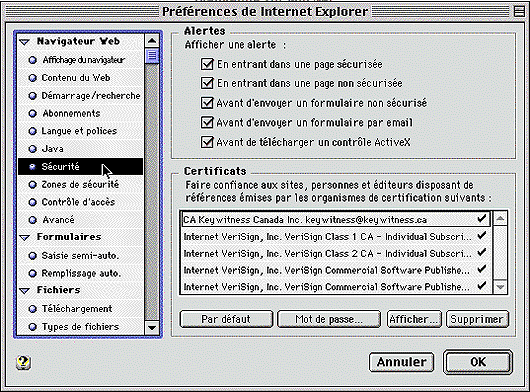Click the bullet icon beside Java
The height and width of the screenshot is (392, 530).
pos(32,149)
